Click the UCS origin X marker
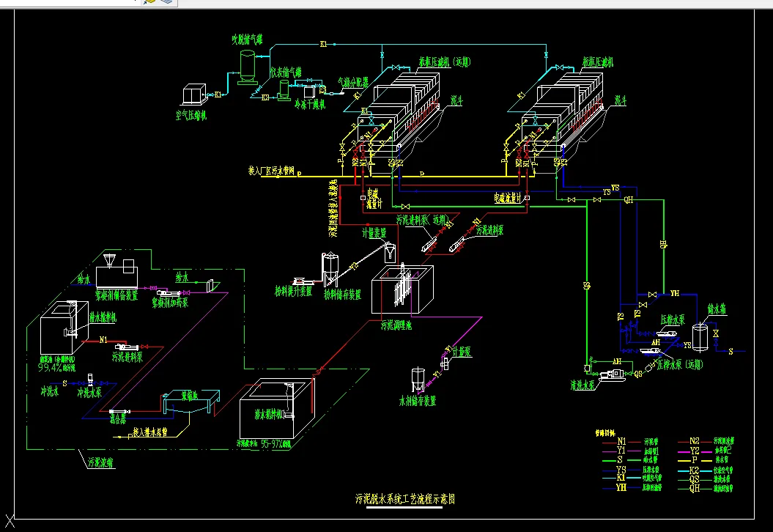The width and height of the screenshot is (773, 532). (9, 521)
